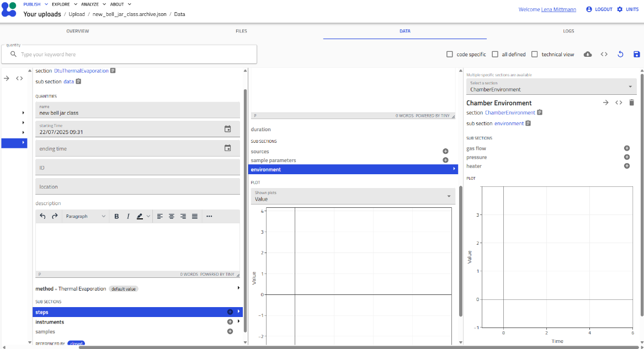Click the bold formatting button
The height and width of the screenshot is (349, 644).
pos(116,216)
